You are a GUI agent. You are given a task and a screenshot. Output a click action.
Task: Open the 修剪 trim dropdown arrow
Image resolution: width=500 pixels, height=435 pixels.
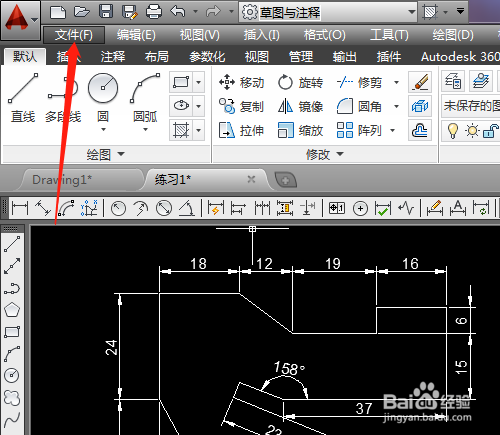click(x=396, y=82)
